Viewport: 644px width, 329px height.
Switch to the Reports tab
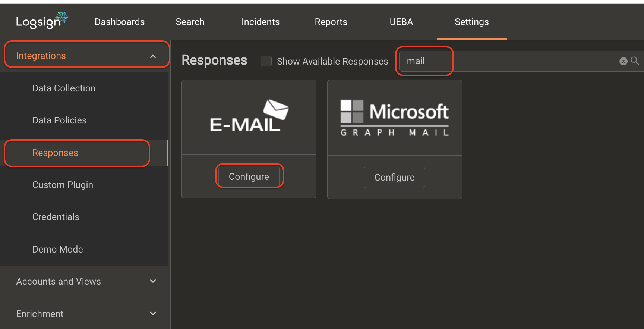click(x=331, y=22)
